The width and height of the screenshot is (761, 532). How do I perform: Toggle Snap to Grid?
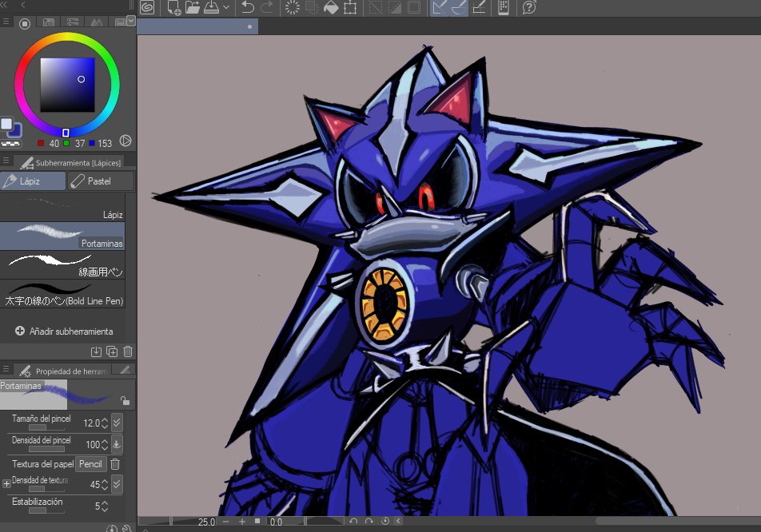(x=479, y=7)
